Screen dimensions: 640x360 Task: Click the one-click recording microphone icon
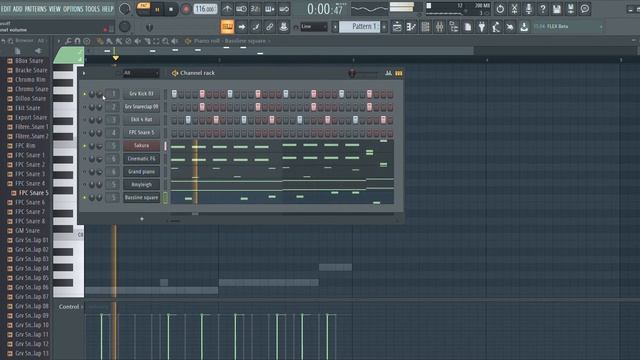click(x=529, y=9)
